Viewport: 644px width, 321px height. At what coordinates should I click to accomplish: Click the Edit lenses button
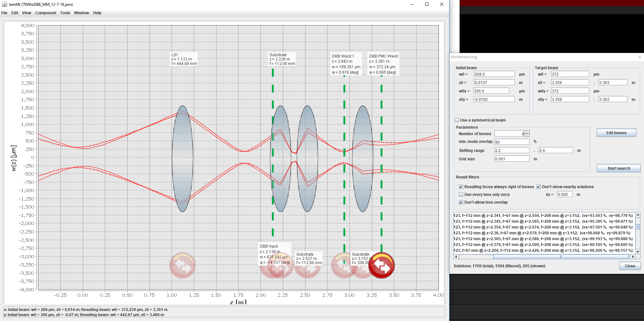point(616,133)
